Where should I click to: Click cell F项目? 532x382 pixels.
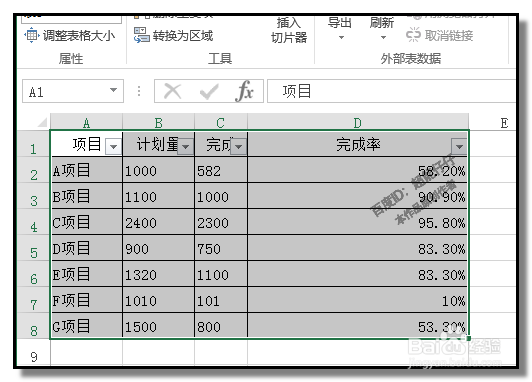point(87,300)
